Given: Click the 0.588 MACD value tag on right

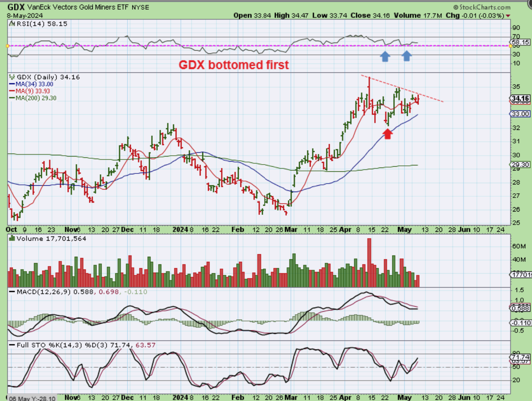Looking at the screenshot, I should 520,308.
